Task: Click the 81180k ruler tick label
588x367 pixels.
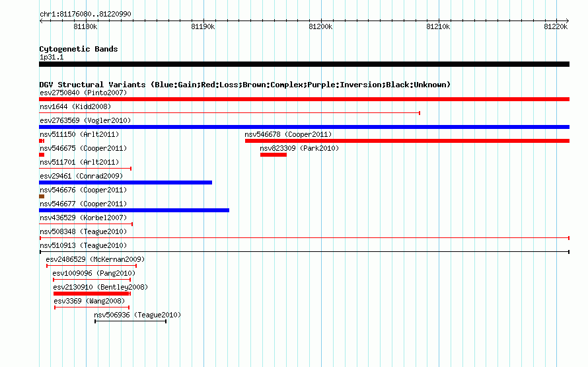Action: coord(85,26)
